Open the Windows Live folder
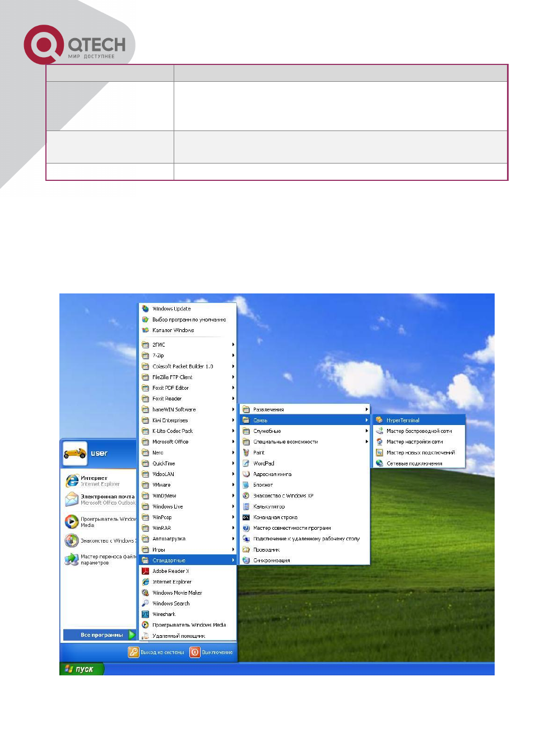 point(188,507)
